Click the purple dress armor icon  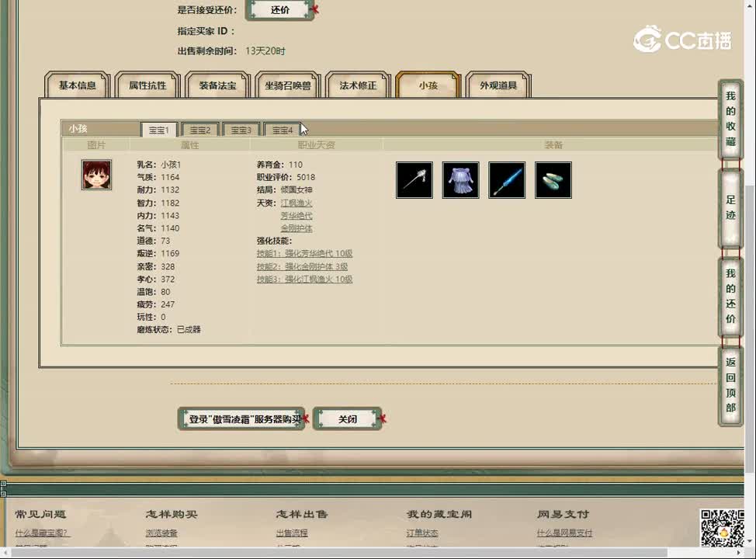[x=460, y=180]
